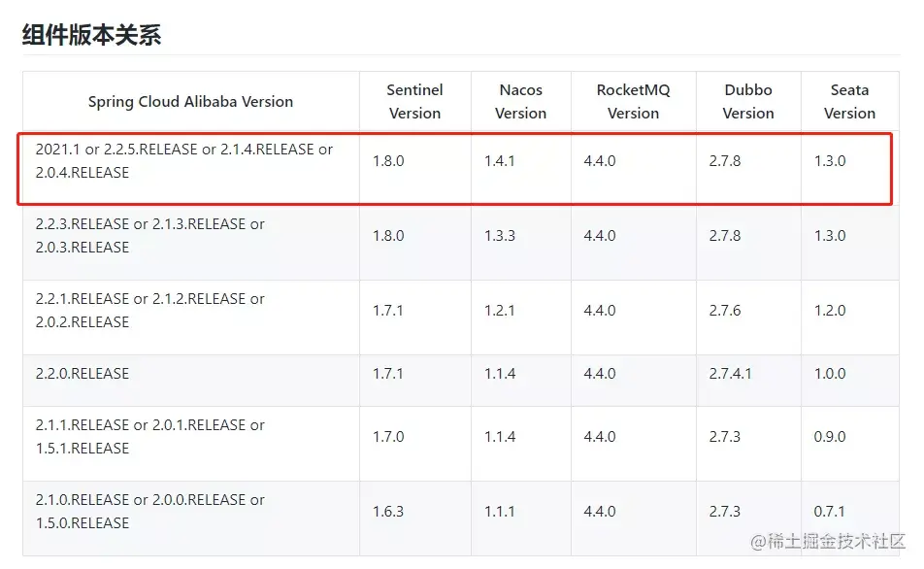Click the heading 组件版本关系
This screenshot has height=569, width=924.
92,35
